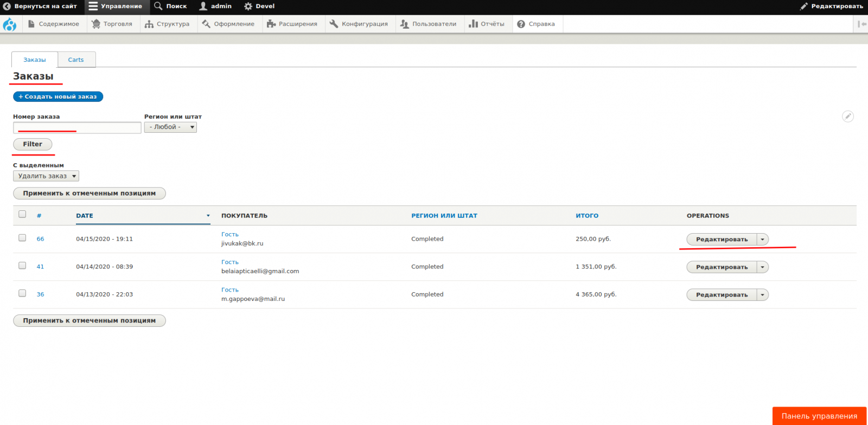Click the email jivukak@bk.ru
Screen dimensions: 868x425
(242, 243)
